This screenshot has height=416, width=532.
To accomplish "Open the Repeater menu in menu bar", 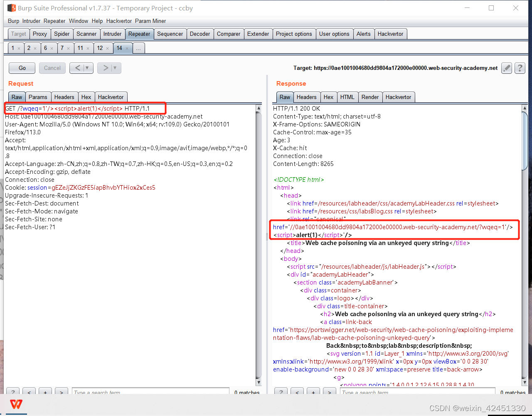I will click(x=54, y=21).
